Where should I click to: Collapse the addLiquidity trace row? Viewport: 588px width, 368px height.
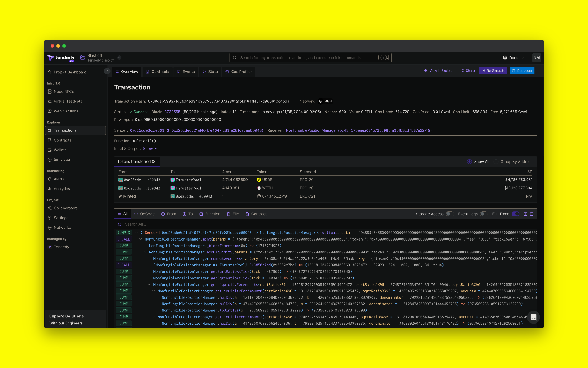[x=145, y=252]
